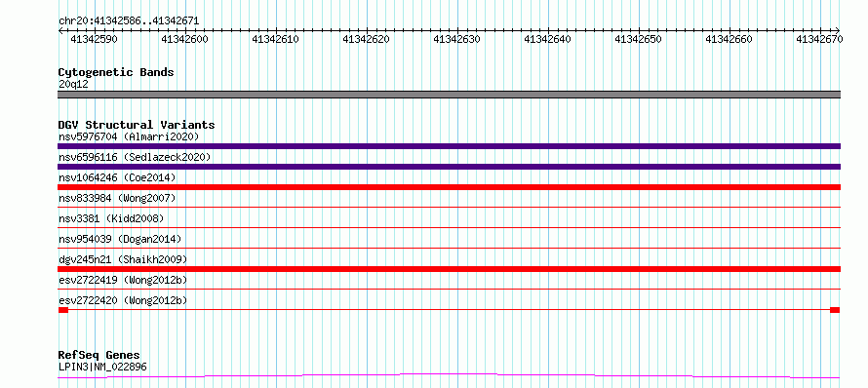This screenshot has height=388, width=868.
Task: Click ruler tick label 41342600
Action: 184,39
